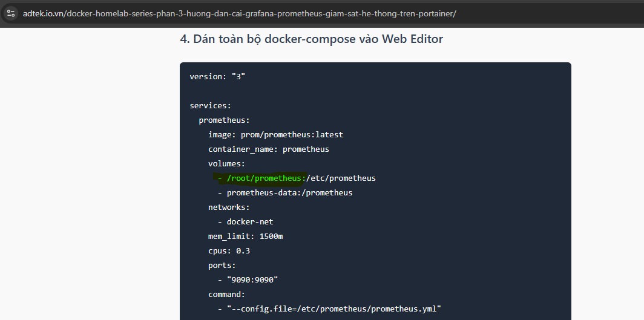Click the site information icon in address bar
Screen dimensions: 644x320
[x=11, y=13]
